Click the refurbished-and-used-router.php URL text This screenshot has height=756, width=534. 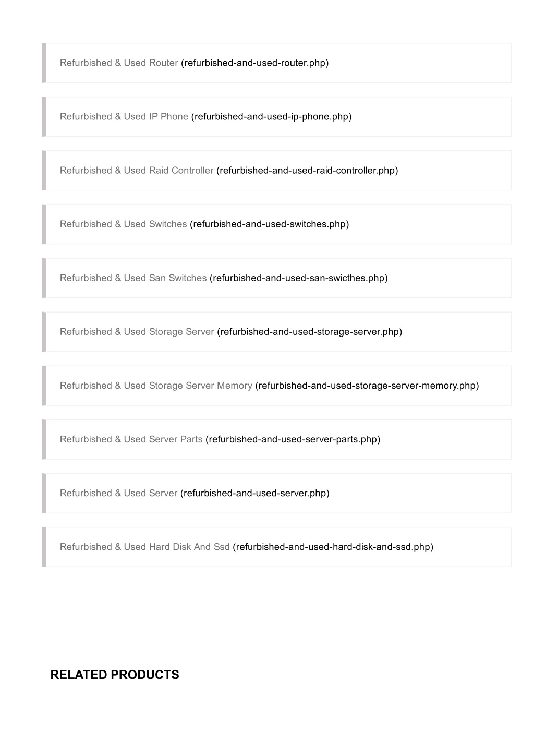255,63
